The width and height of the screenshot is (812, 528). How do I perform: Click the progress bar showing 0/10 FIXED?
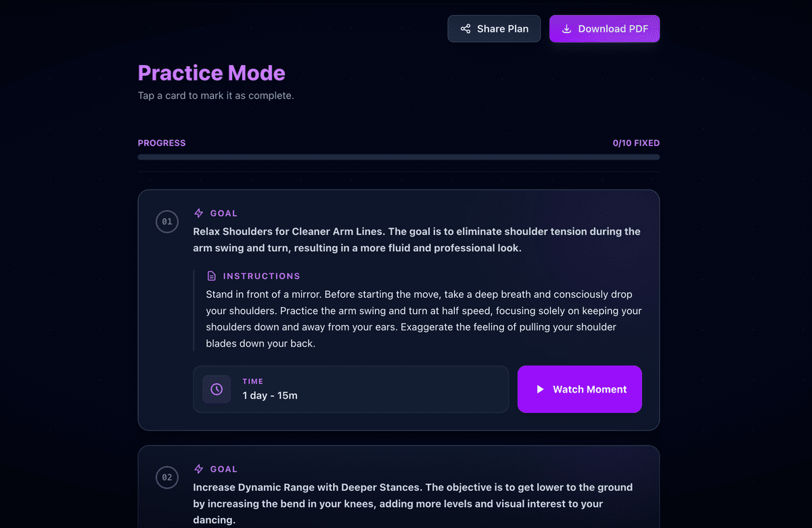pyautogui.click(x=399, y=156)
